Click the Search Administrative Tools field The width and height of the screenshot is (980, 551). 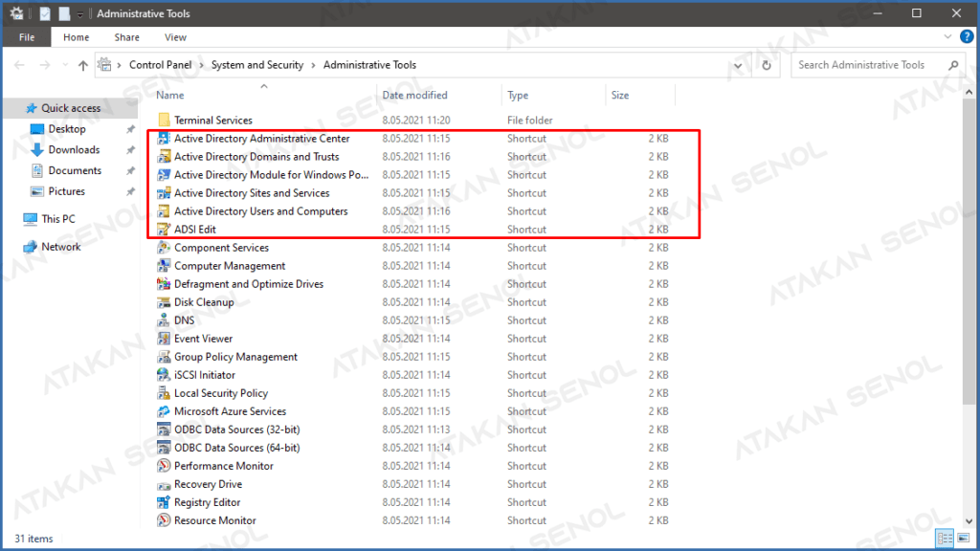878,65
